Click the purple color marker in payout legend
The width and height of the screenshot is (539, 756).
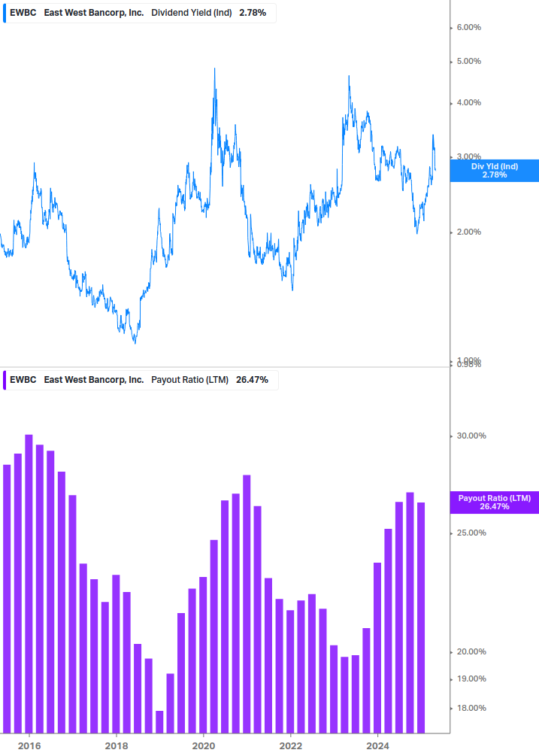point(5,380)
